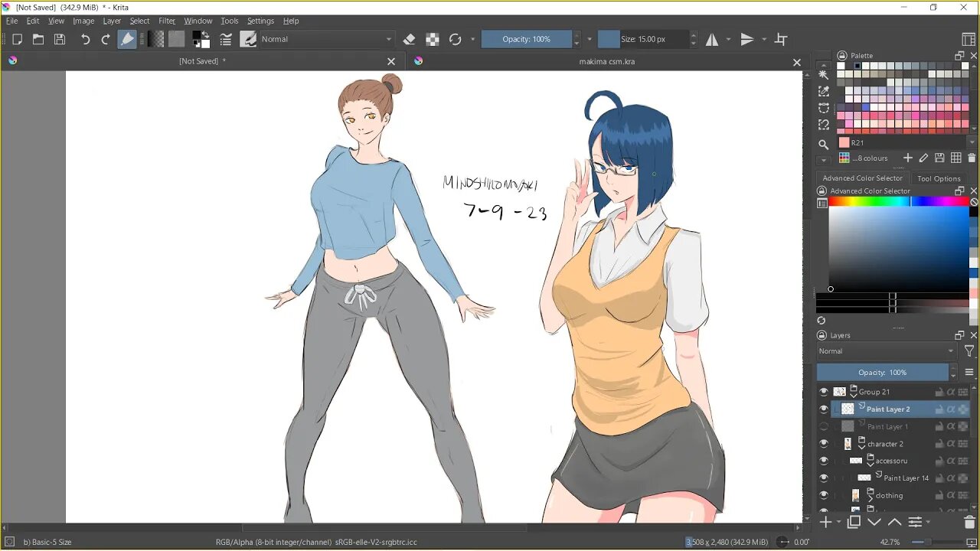Toggle eraser mode
980x551 pixels.
coord(410,39)
